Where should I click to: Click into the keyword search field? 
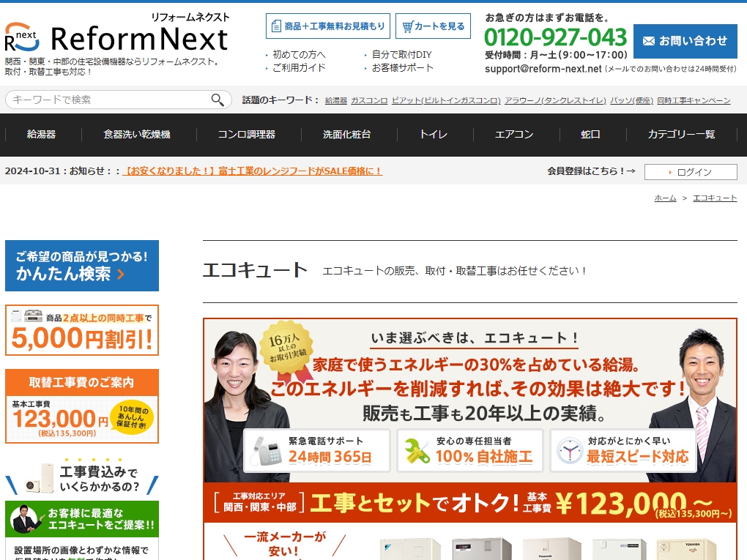coord(106,100)
